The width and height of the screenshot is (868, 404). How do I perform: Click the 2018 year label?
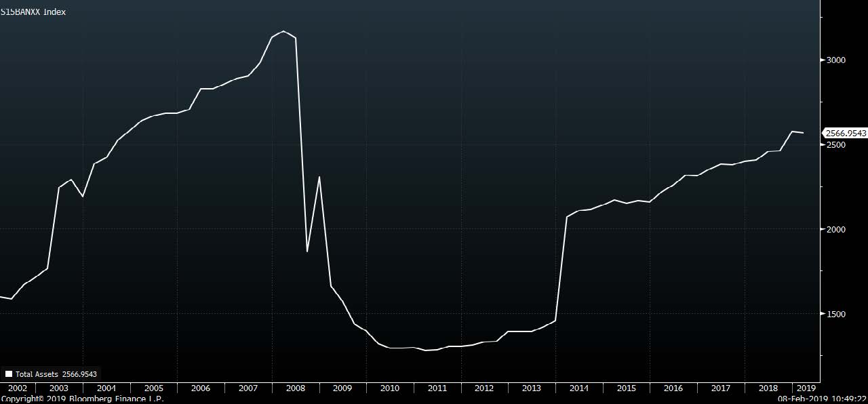(768, 388)
